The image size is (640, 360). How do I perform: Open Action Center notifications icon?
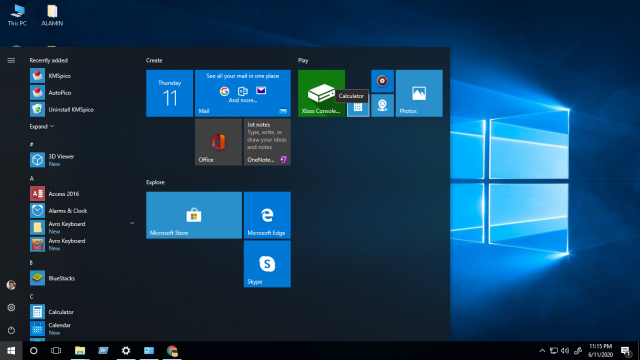click(x=626, y=351)
